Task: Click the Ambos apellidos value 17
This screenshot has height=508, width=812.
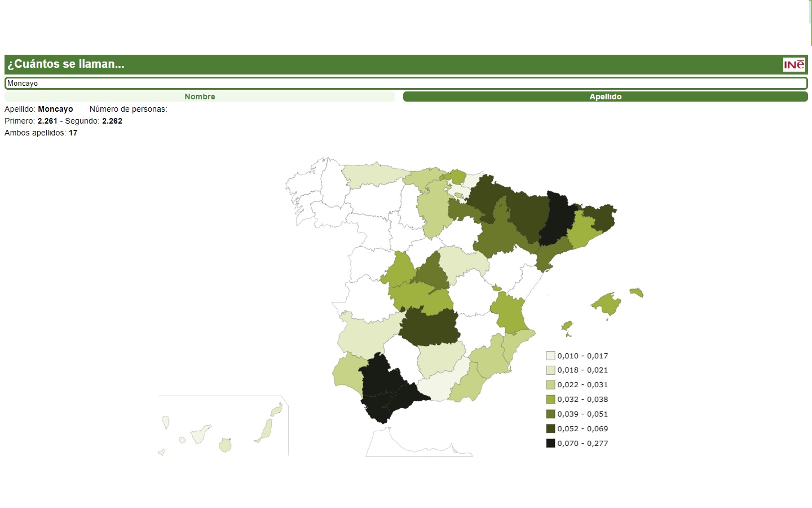Action: coord(73,133)
